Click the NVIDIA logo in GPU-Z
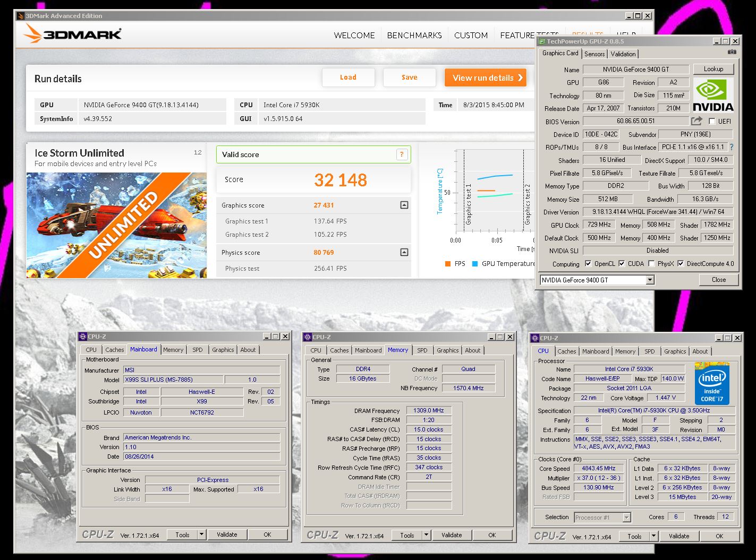Screen dimensions: 756x560 714,95
